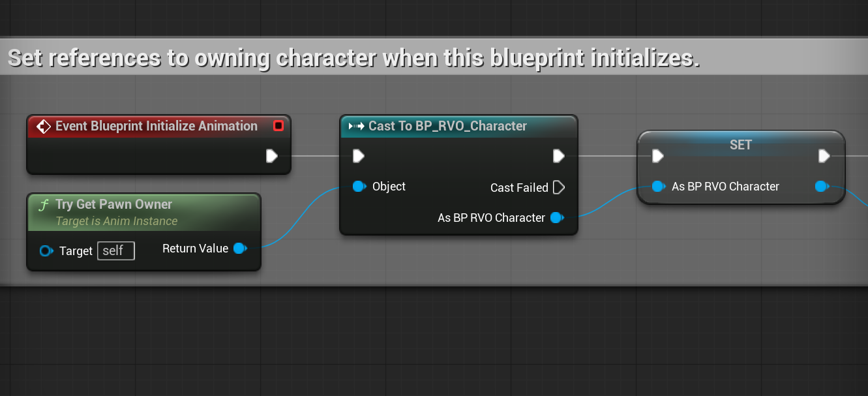The image size is (868, 396).
Task: Click the As BP RVO Character input pin on SET node
Action: 659,187
